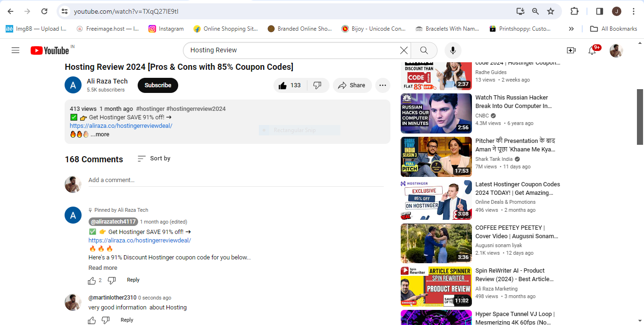Open the Extensions puzzle icon

[x=574, y=11]
